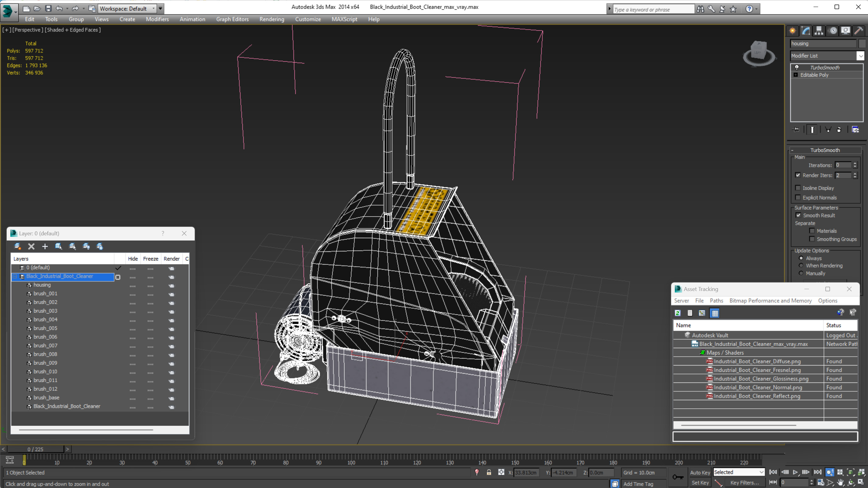Viewport: 868px width, 488px height.
Task: Open the Display command panel tab
Action: pos(845,31)
